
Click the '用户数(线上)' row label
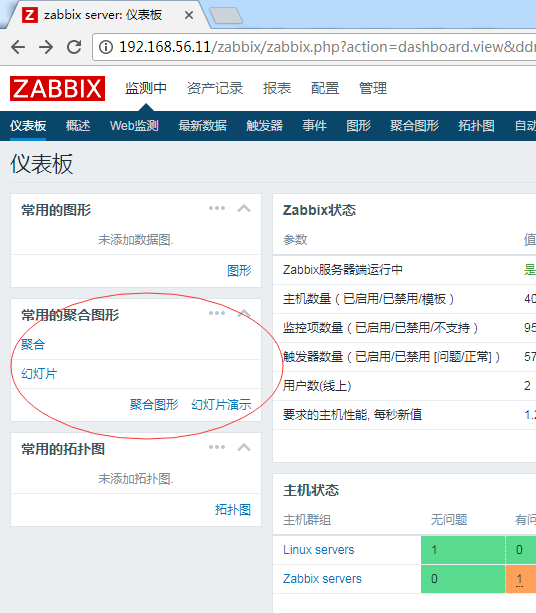[x=317, y=386]
